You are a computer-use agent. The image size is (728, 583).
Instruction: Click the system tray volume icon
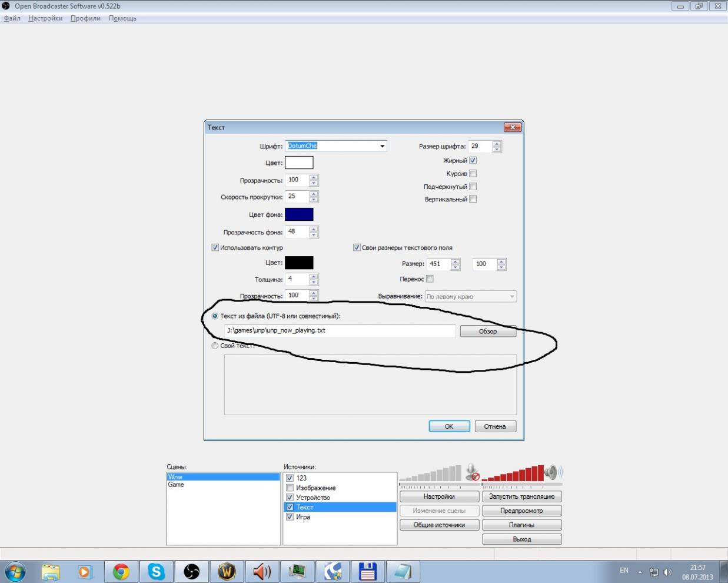click(x=667, y=572)
